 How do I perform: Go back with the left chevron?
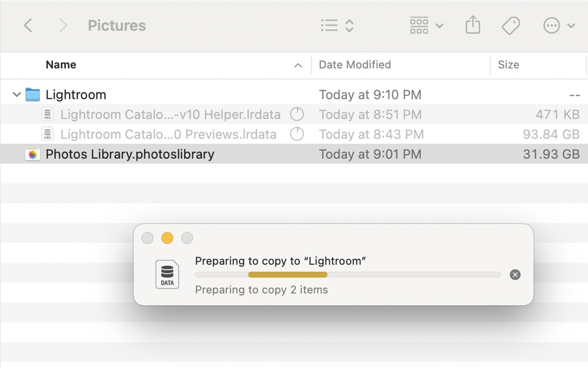click(x=28, y=26)
